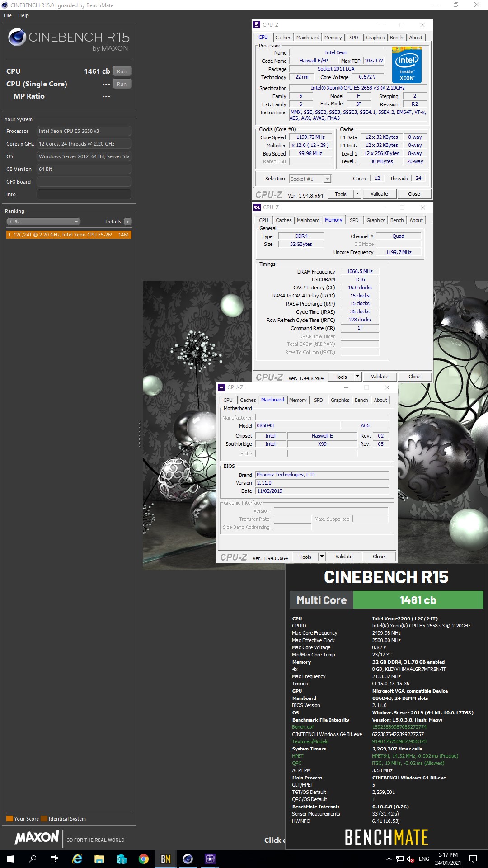Open Bench tab in Mainboard CPU-Z window
The image size is (488, 868).
click(361, 400)
